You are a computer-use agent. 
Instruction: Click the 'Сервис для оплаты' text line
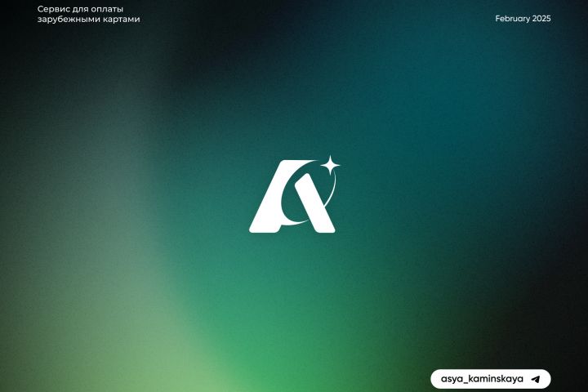(x=80, y=9)
